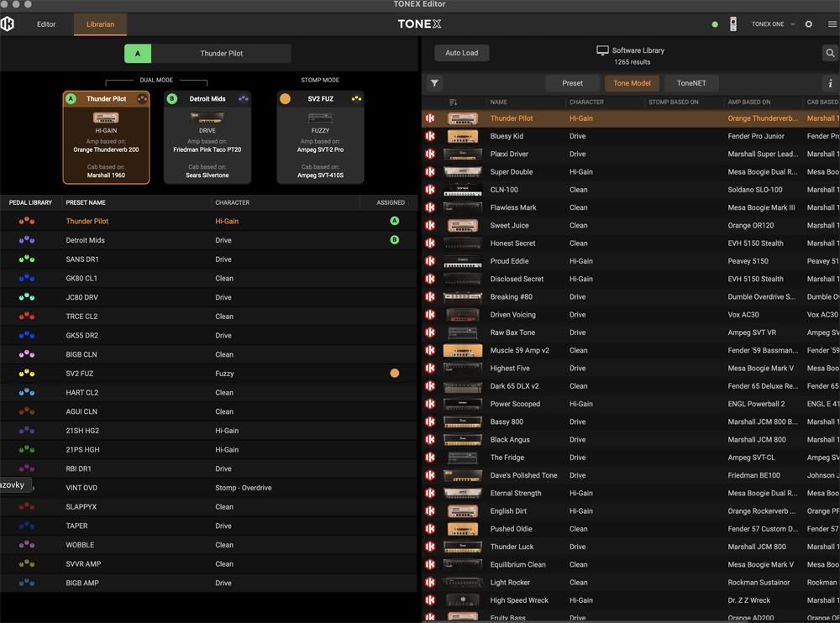Open the info panel icon
The height and width of the screenshot is (623, 840).
pyautogui.click(x=830, y=83)
